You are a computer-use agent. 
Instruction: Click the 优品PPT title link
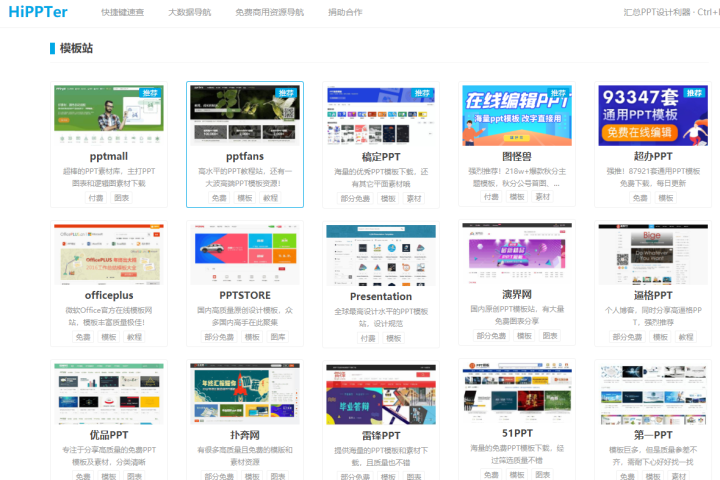pos(109,435)
